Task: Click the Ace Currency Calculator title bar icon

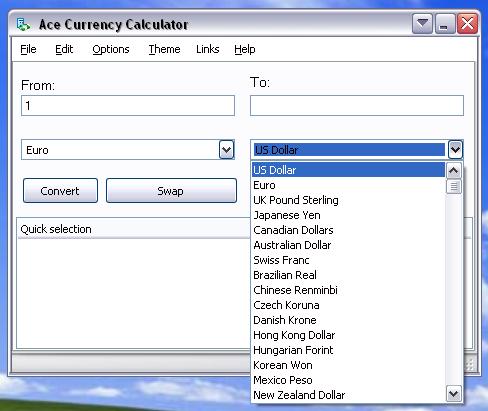Action: click(x=23, y=25)
